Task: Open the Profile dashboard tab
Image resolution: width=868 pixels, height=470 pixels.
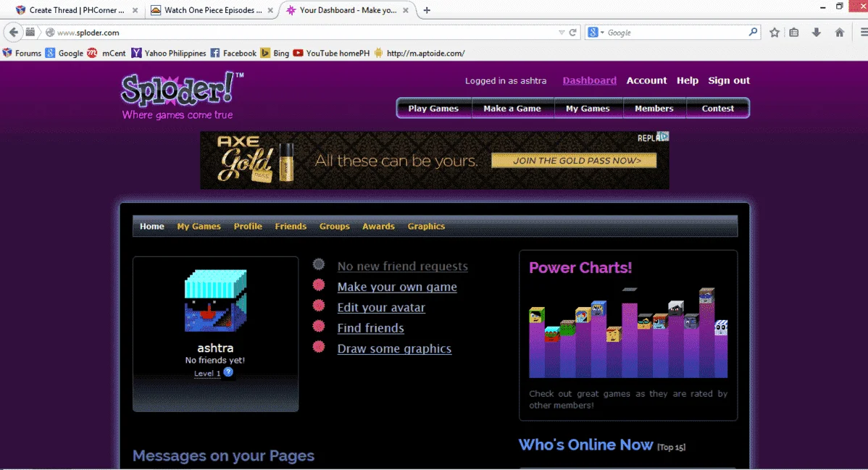Action: coord(248,227)
